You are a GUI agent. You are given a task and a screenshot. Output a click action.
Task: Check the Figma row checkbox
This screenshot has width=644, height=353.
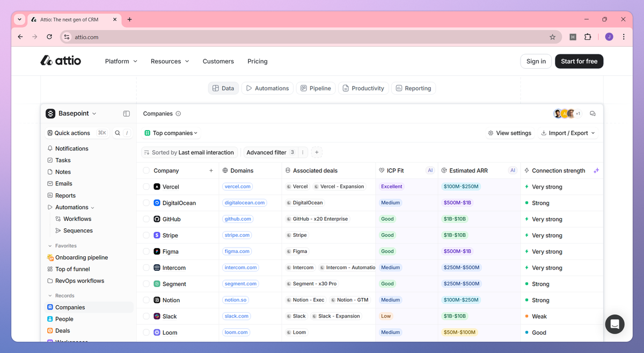pyautogui.click(x=146, y=251)
